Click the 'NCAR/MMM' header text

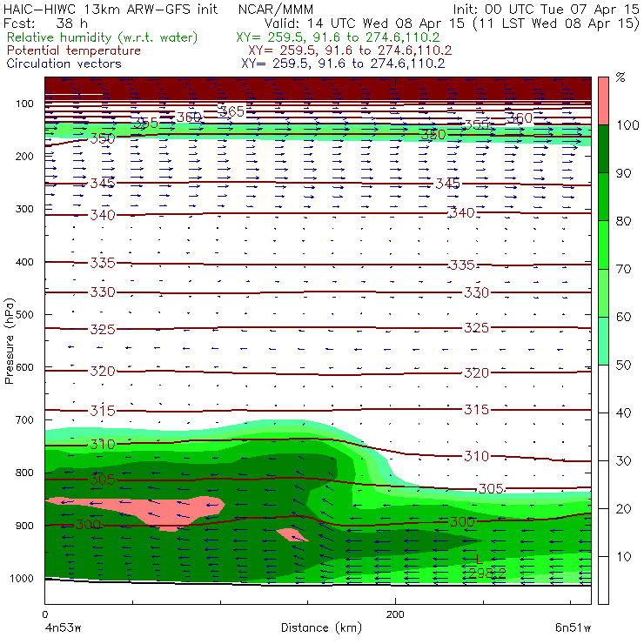click(276, 9)
